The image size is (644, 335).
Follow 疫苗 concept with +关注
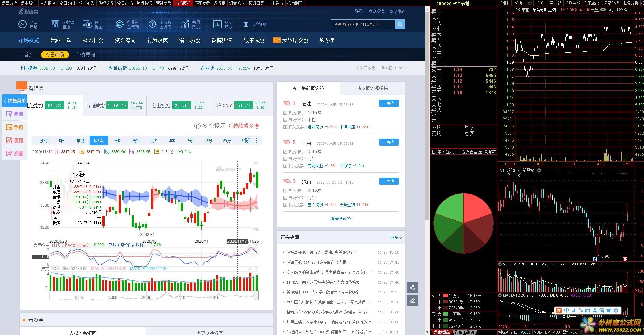pos(389,181)
